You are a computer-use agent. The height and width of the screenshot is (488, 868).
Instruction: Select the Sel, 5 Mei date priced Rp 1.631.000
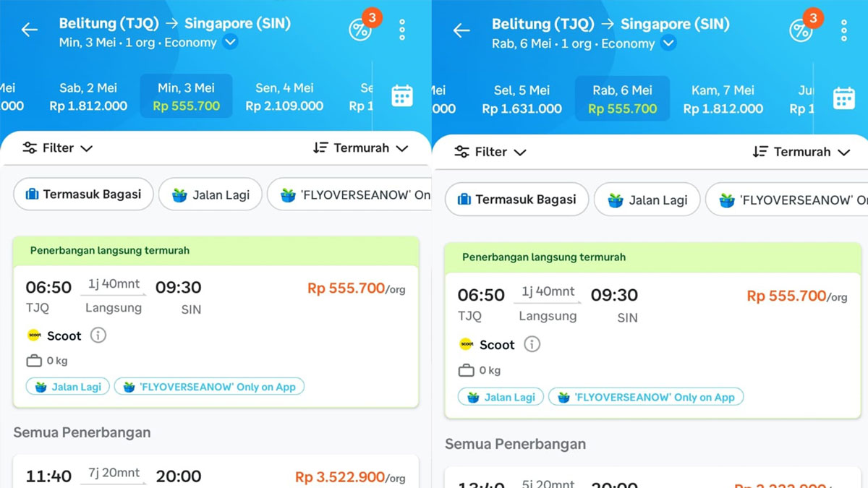(522, 100)
